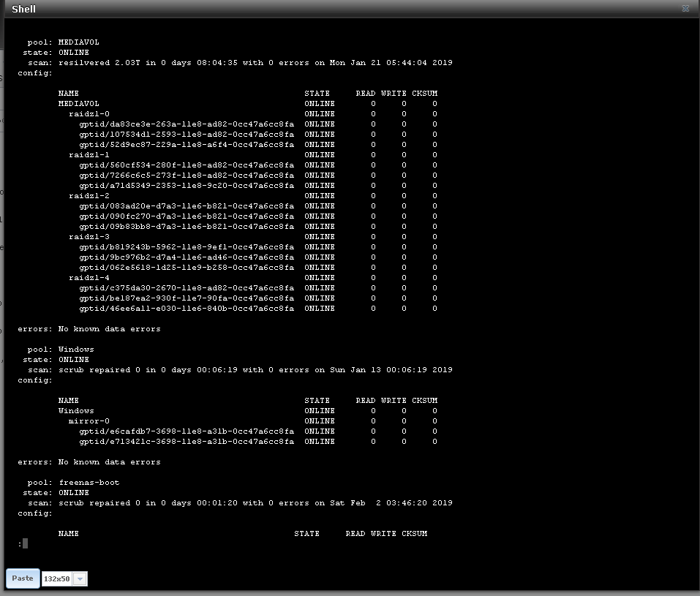Click the Paste button

(23, 578)
